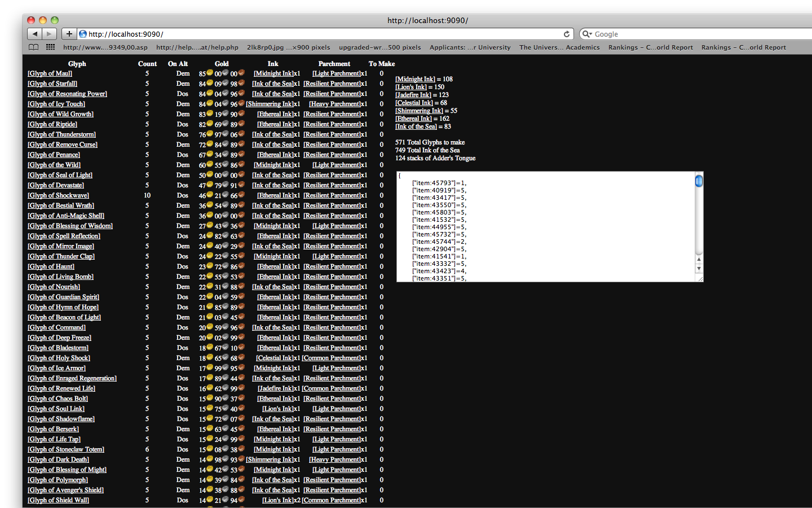
Task: Open the Glyph of Seal of Light link
Action: pyautogui.click(x=60, y=175)
